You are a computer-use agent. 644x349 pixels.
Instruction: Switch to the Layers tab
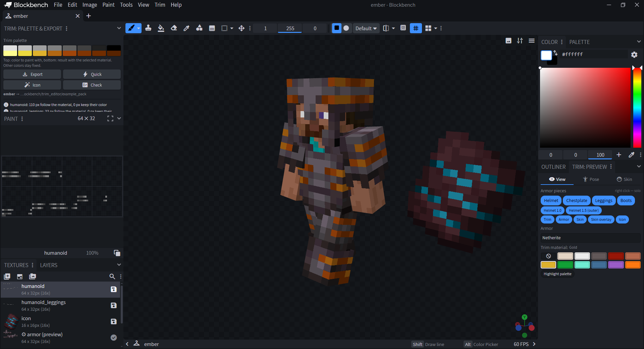49,265
